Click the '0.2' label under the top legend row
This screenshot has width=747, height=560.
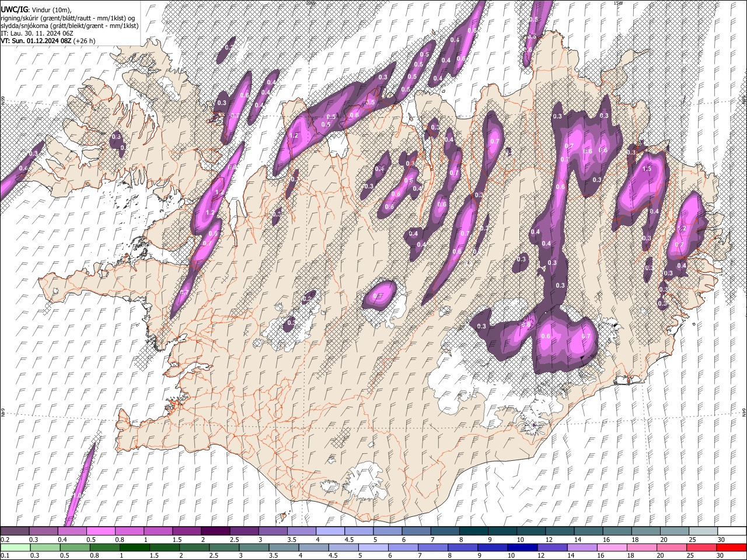[5, 540]
